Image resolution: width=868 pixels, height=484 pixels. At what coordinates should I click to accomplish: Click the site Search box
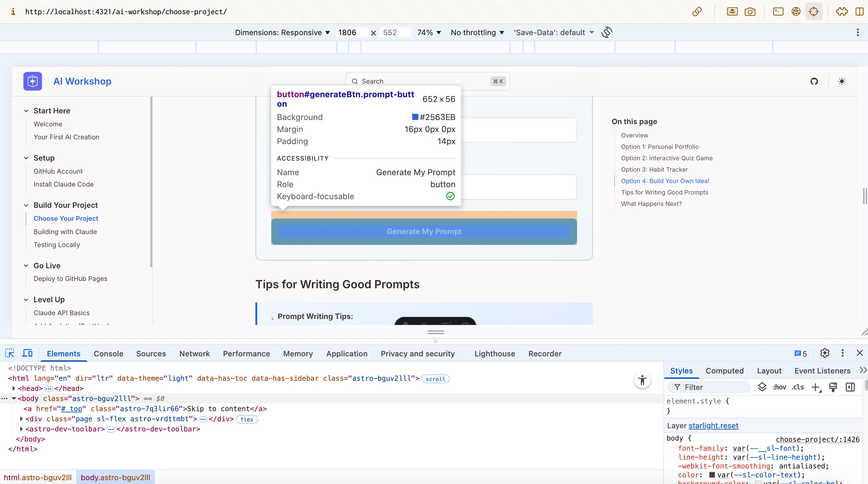428,81
